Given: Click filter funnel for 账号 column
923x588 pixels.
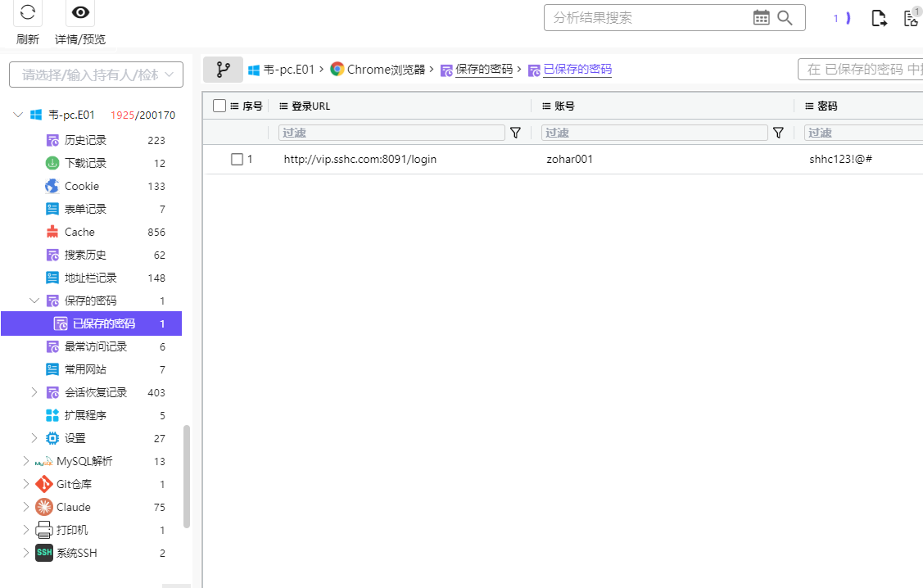Looking at the screenshot, I should pyautogui.click(x=778, y=133).
